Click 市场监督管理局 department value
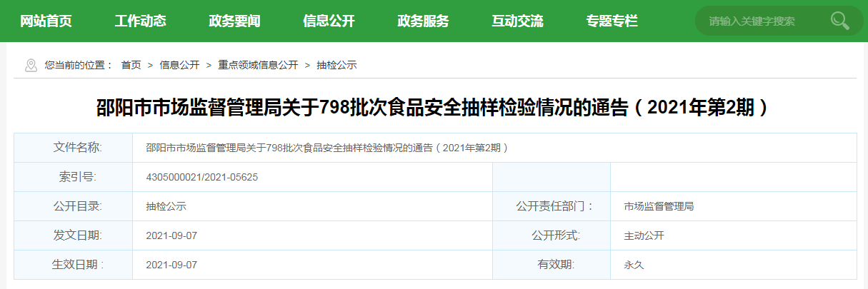This screenshot has height=289, width=868. 659,206
